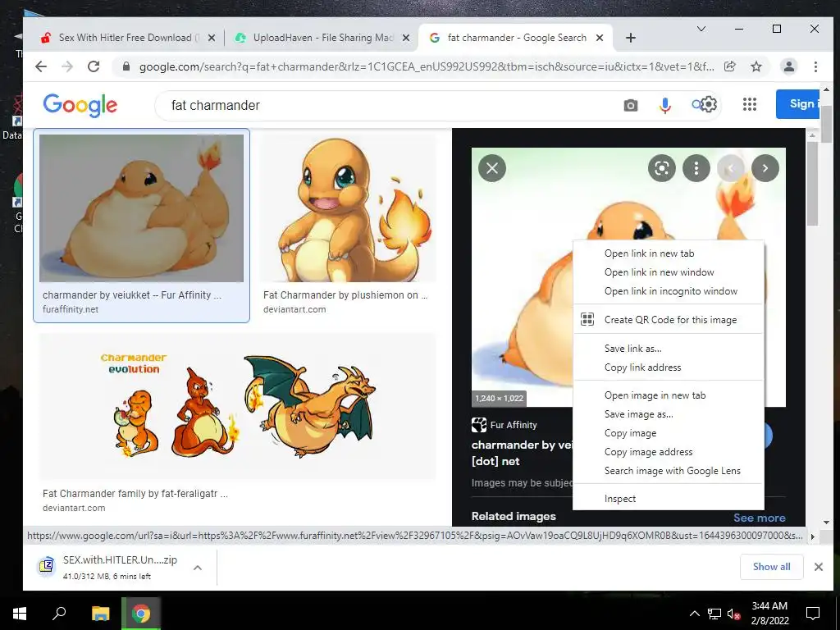Open Windows taskbar search

coord(59,614)
